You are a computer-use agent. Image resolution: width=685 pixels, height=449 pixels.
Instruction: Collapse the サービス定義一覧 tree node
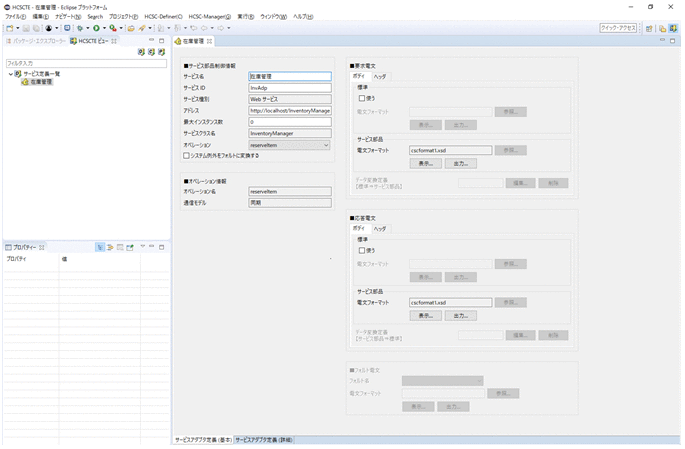click(x=10, y=74)
